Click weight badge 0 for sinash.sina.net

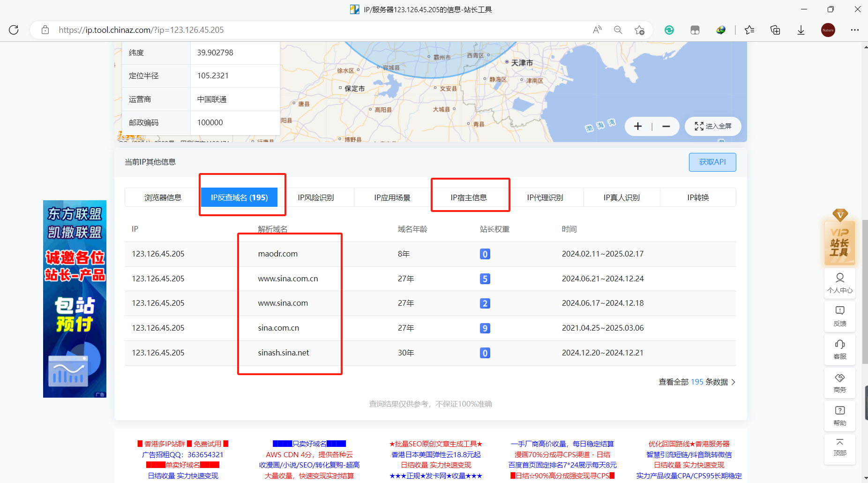[485, 353]
